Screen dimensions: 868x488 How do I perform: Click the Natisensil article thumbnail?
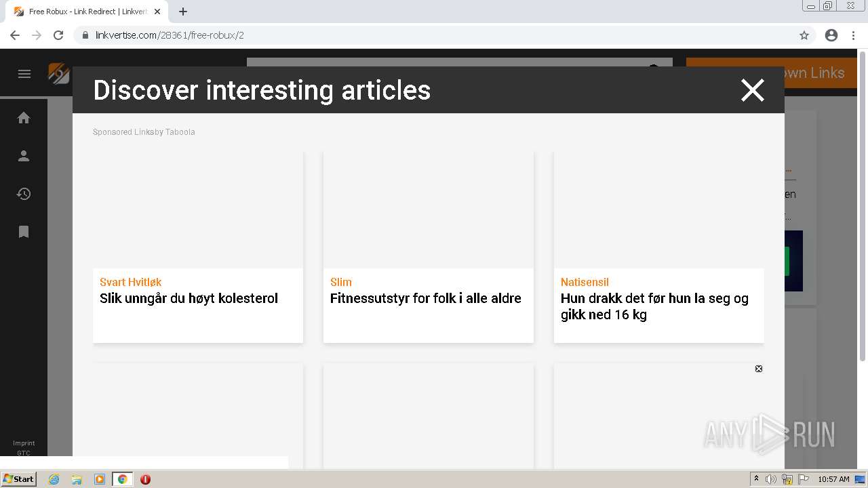[659, 210]
